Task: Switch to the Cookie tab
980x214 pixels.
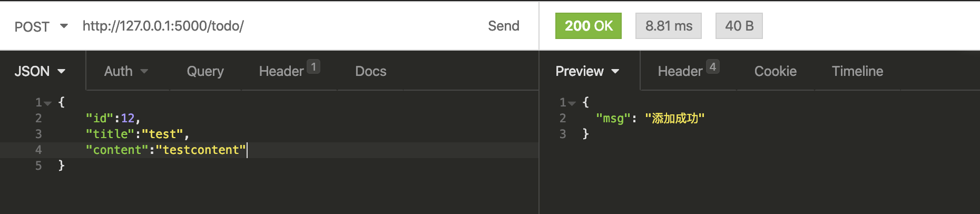Action: point(775,71)
